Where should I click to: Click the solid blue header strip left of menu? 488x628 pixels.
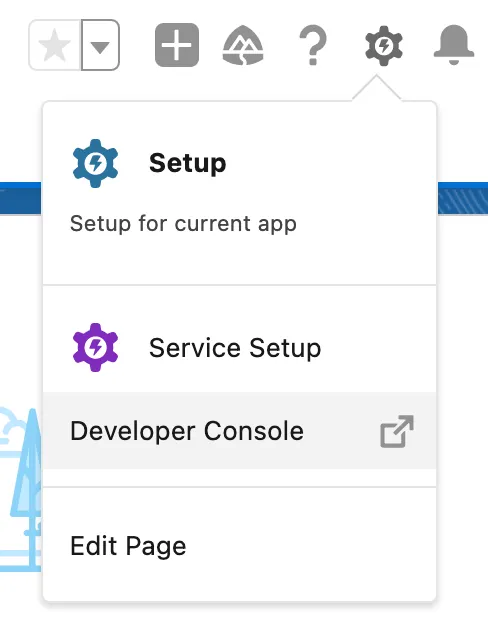20,198
